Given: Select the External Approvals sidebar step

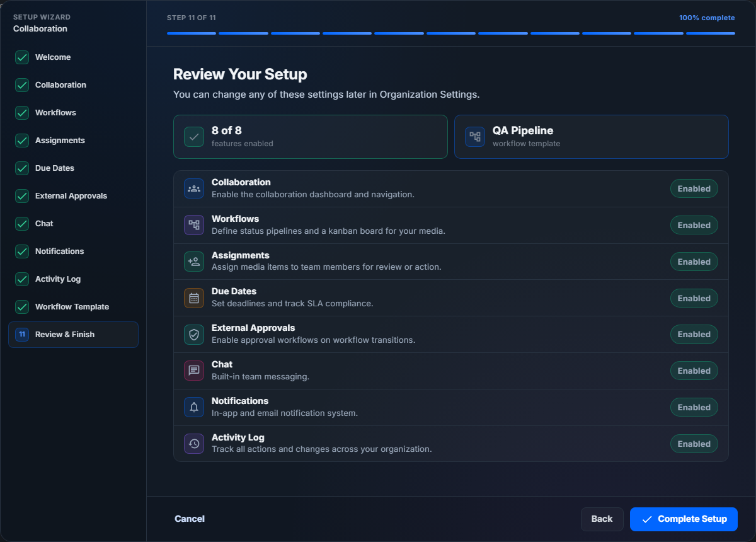Looking at the screenshot, I should (x=73, y=196).
